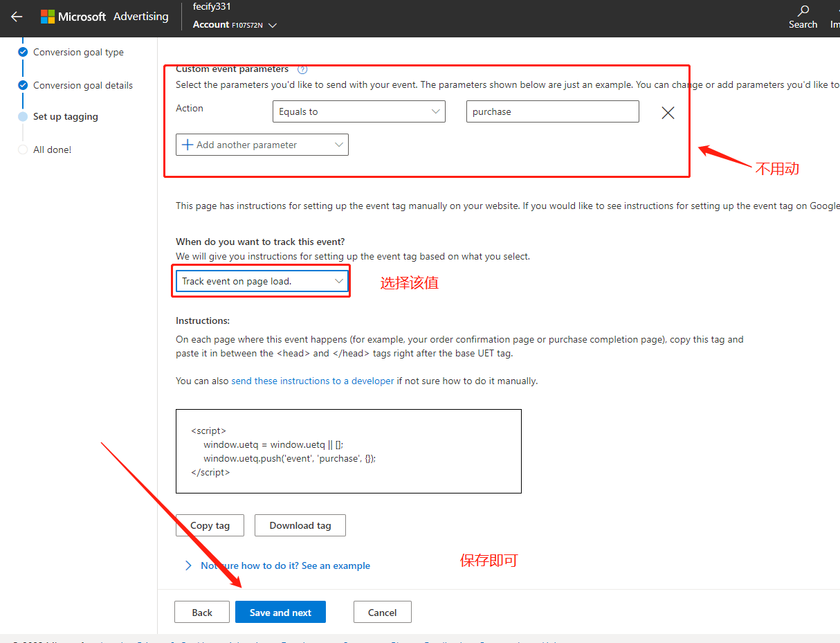Viewport: 840px width, 643px height.
Task: Expand the See an example section
Action: [x=277, y=565]
